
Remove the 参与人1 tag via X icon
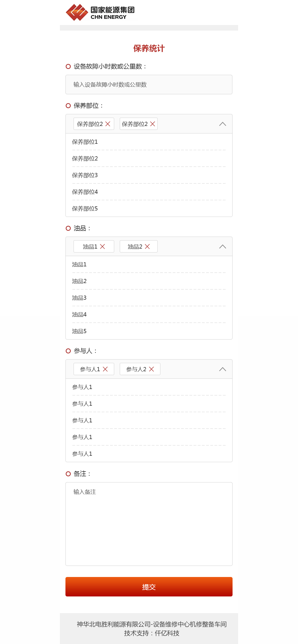coord(105,369)
